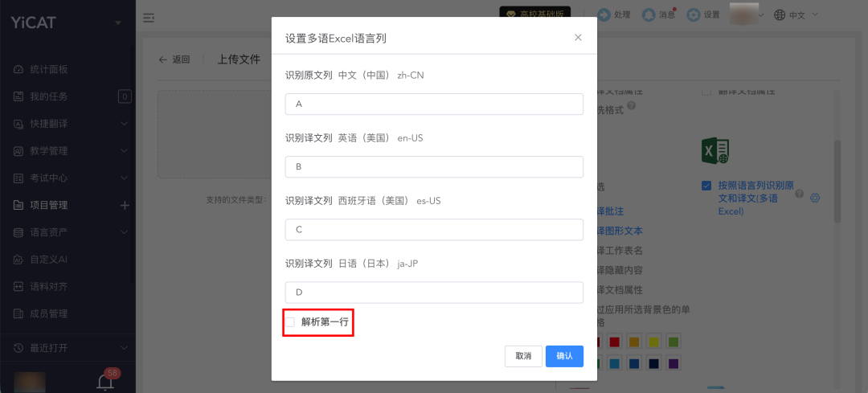
Task: Expand the 考试中心 submenu chevron
Action: (124, 178)
